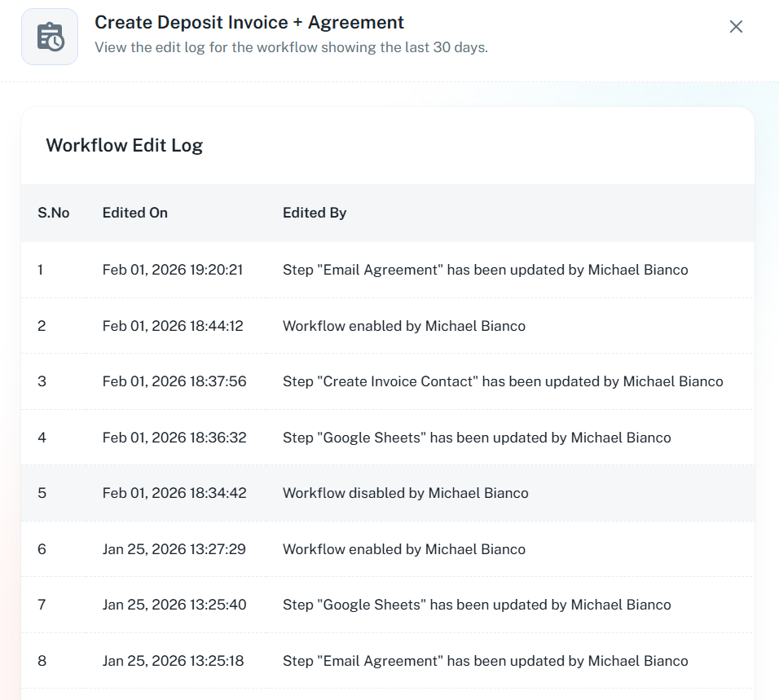Click the Create Deposit Invoice + Agreement title
Screen dimensions: 779x700
point(249,23)
